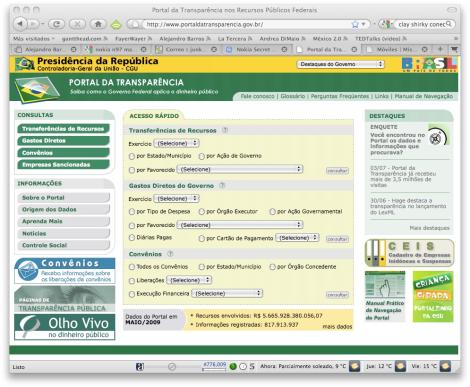
Task: Select por Ação de Governo radio
Action: coord(202,156)
